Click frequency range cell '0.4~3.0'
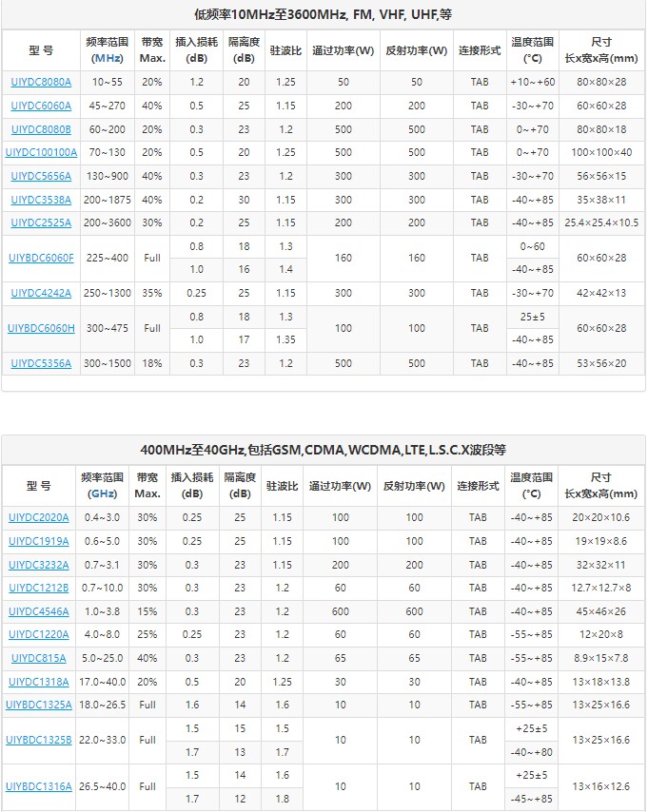The width and height of the screenshot is (648, 812). 102,517
